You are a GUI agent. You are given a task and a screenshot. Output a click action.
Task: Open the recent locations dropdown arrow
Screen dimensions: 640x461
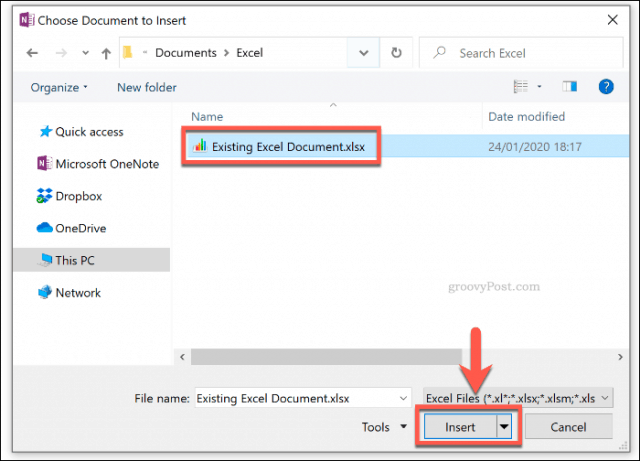[x=85, y=53]
